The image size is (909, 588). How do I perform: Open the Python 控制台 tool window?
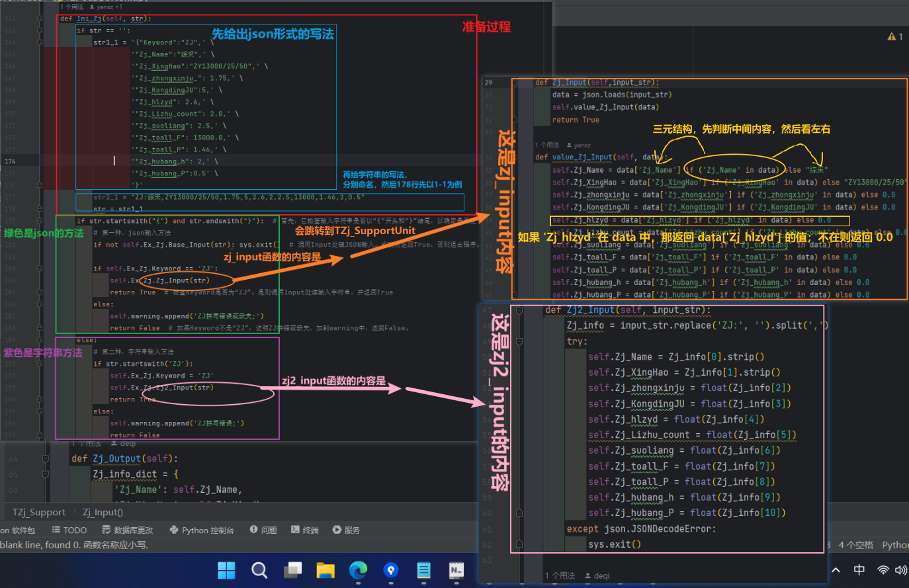(202, 530)
